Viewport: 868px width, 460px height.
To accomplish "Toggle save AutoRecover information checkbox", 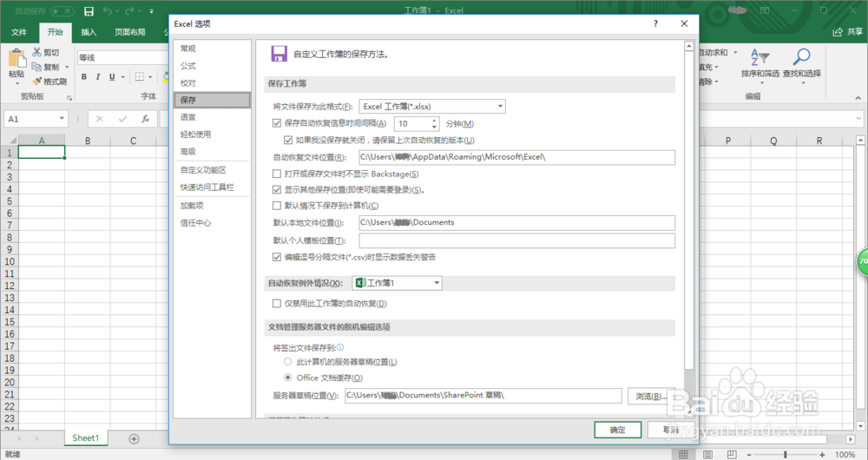I will (277, 123).
